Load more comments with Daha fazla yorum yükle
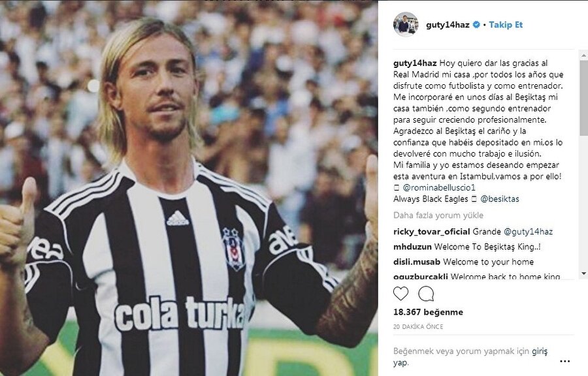 click(x=438, y=215)
